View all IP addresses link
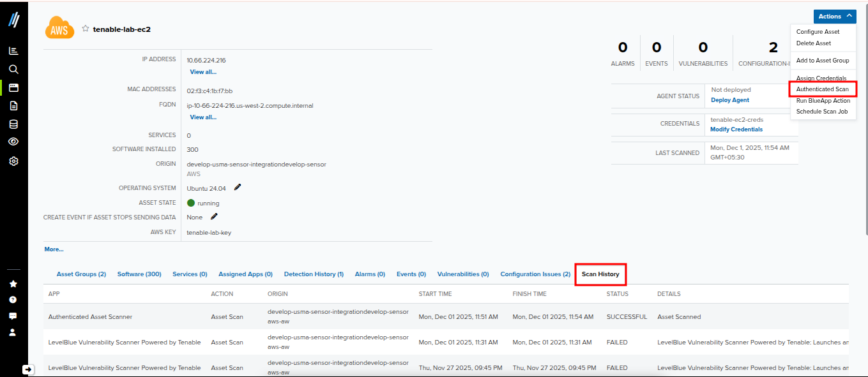The image size is (868, 377). pos(203,72)
